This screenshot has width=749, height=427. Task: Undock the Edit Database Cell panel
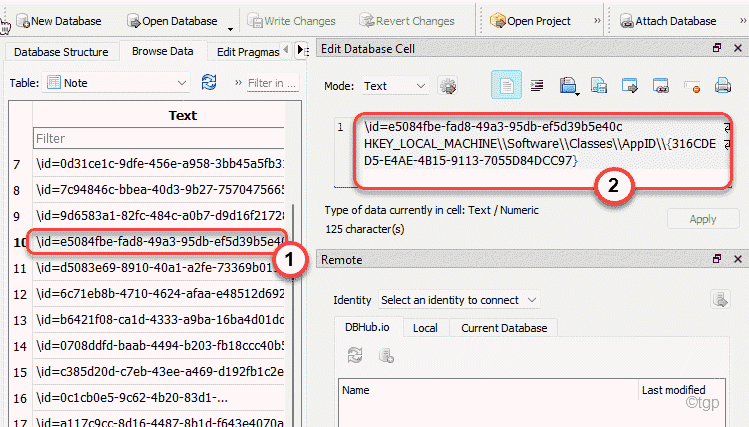717,48
